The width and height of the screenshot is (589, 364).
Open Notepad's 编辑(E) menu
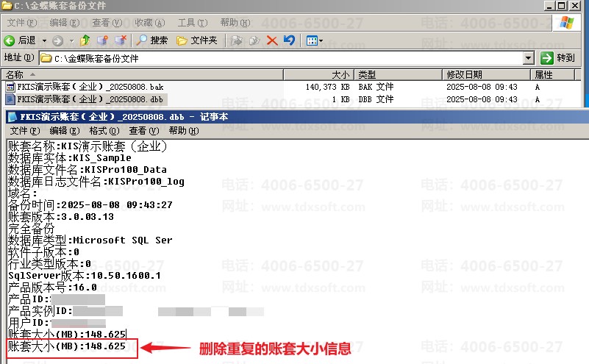click(65, 131)
